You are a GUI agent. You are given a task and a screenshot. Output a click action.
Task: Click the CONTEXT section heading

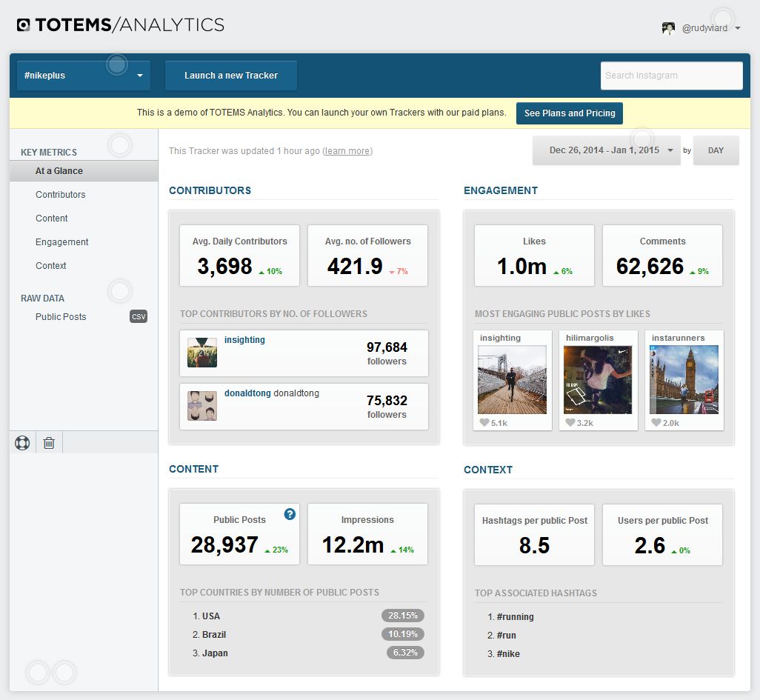point(487,470)
